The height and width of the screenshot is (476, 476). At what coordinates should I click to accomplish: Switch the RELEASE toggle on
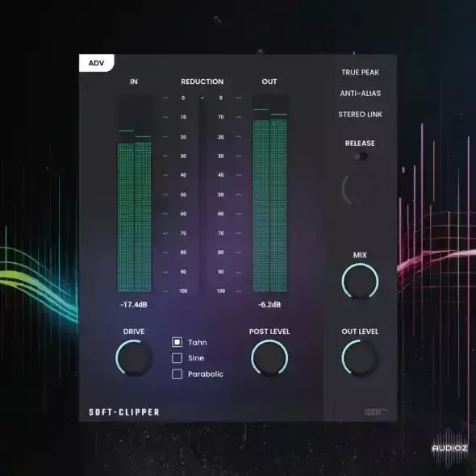click(360, 157)
